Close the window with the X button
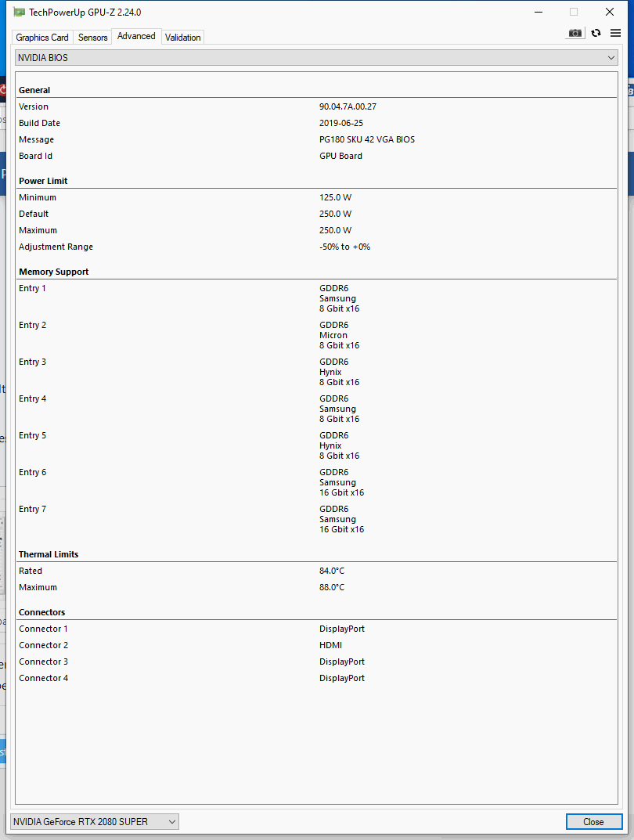The width and height of the screenshot is (634, 840). tap(610, 12)
